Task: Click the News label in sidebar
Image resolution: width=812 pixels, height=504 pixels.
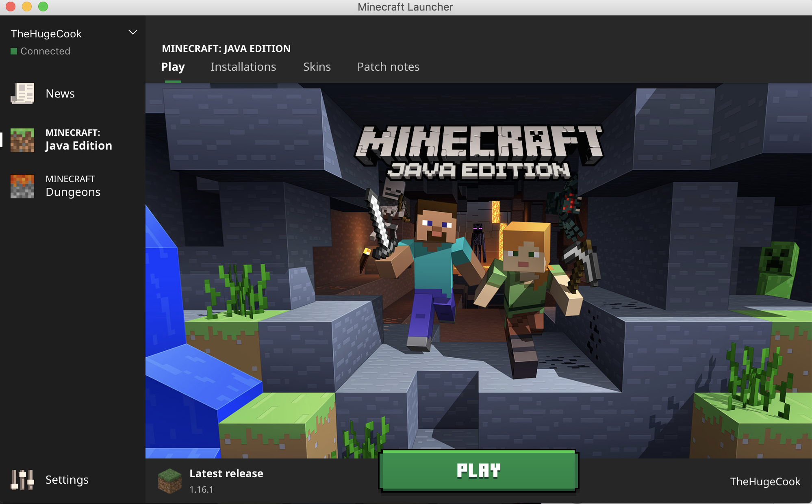Action: pyautogui.click(x=60, y=93)
